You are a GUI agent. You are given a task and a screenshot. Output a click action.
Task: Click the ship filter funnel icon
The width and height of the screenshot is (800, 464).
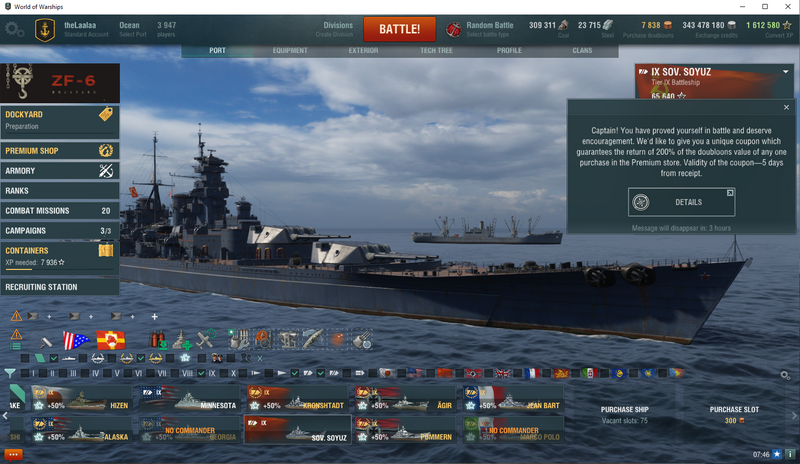point(9,374)
